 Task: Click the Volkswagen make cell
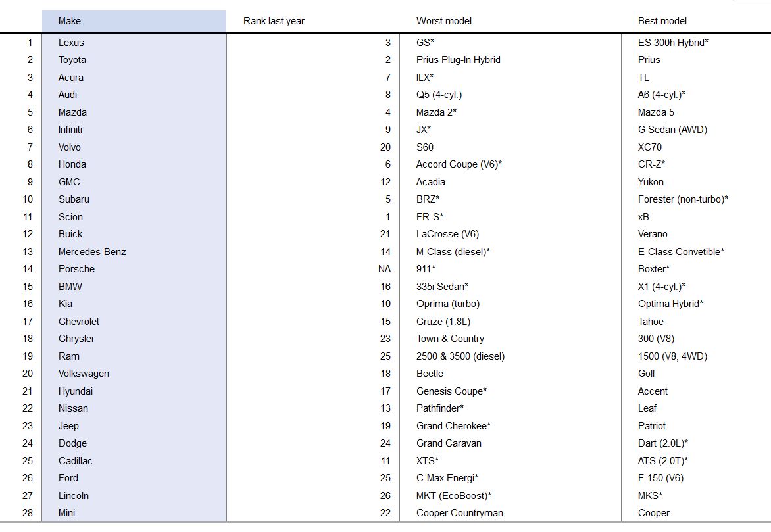(x=84, y=374)
